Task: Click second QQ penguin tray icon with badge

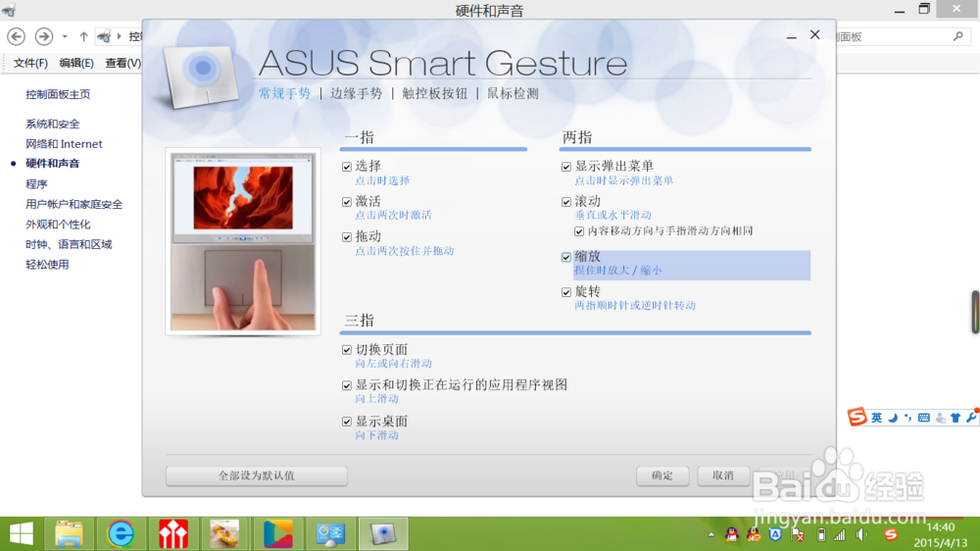Action: (754, 534)
